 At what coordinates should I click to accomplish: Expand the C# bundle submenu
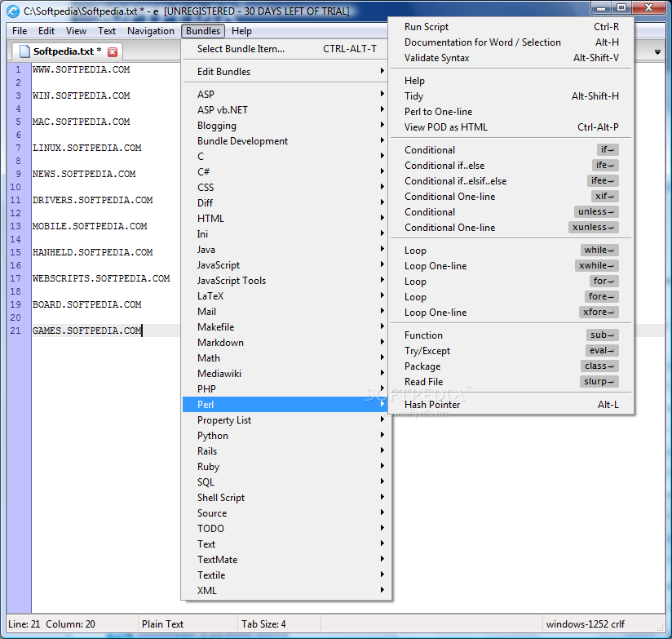pyautogui.click(x=286, y=172)
